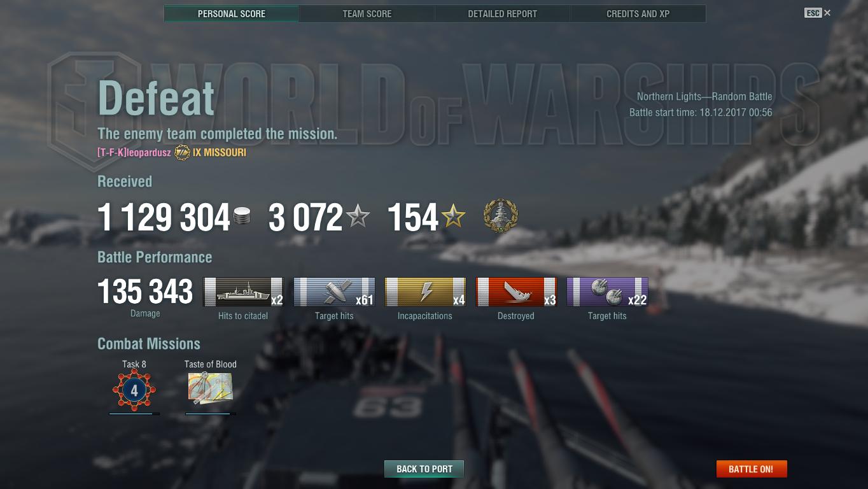Viewport: 868px width, 489px height.
Task: Click the gold free XP star icon
Action: (x=453, y=216)
